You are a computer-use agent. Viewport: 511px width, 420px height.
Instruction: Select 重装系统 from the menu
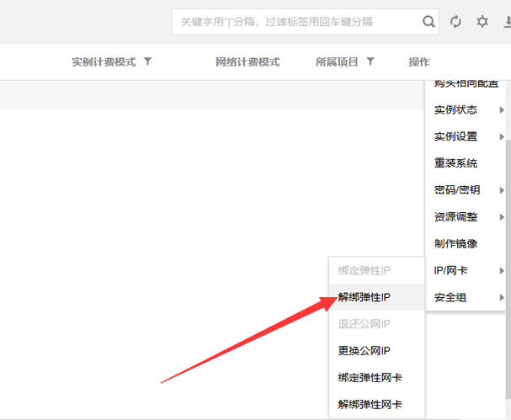(x=466, y=163)
